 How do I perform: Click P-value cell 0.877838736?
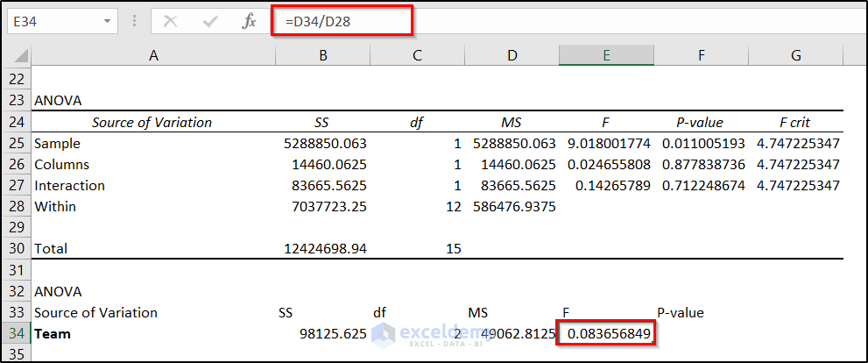pyautogui.click(x=702, y=164)
